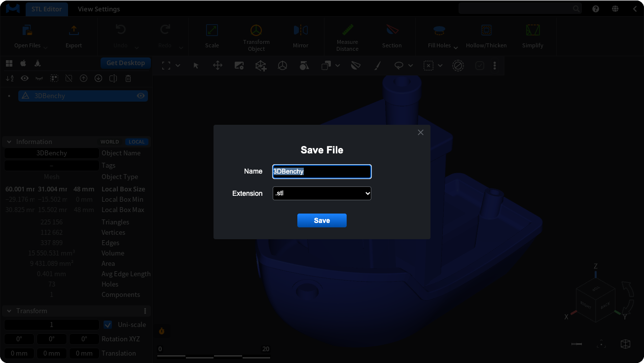
Task: Click the Save button in the dialog
Action: tap(322, 220)
